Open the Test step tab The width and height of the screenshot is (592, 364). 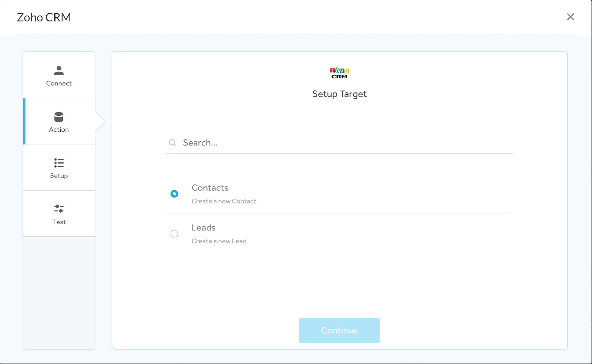point(59,214)
